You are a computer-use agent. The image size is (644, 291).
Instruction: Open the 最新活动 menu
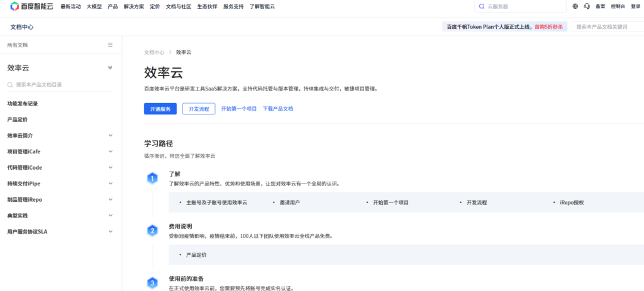[x=70, y=6]
